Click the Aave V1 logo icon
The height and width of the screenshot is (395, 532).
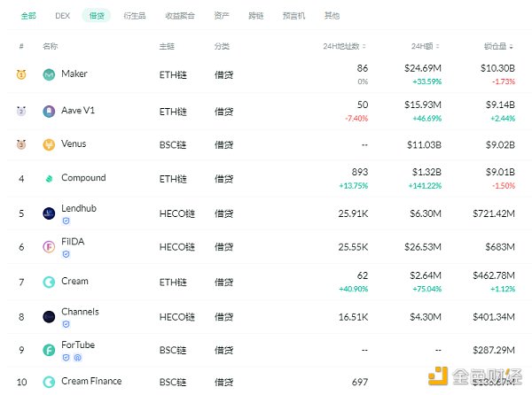pos(49,112)
